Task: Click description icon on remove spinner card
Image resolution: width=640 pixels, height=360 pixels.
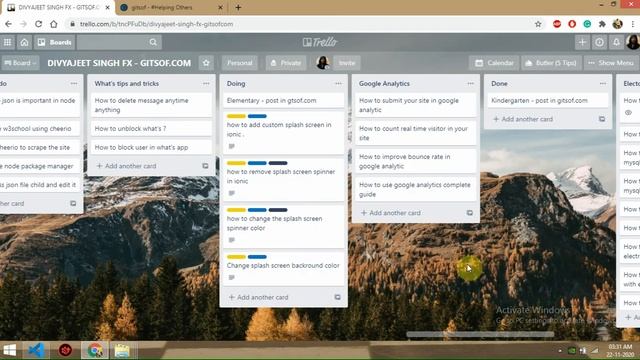Action: [231, 193]
